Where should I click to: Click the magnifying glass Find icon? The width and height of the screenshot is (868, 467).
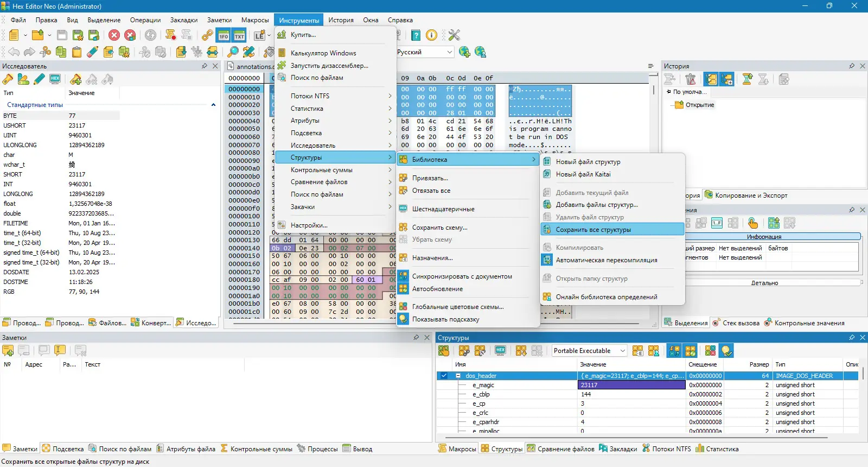point(233,52)
